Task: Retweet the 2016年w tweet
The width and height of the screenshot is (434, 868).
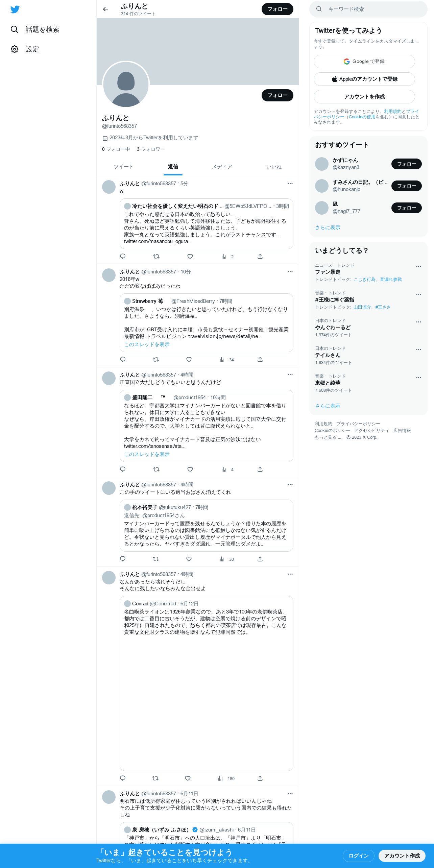Action: pos(156,360)
